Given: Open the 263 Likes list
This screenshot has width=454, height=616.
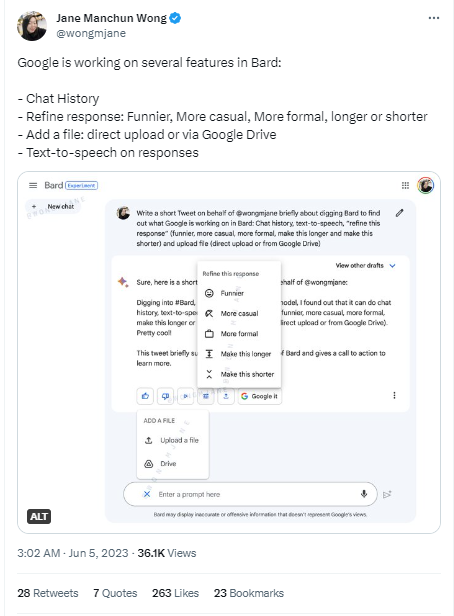Looking at the screenshot, I should click(175, 593).
